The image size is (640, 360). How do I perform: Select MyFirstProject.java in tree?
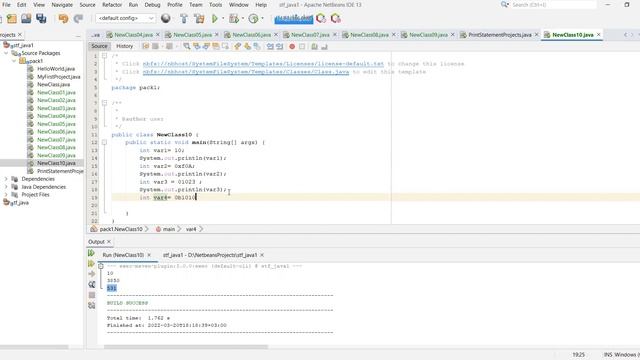tap(59, 77)
